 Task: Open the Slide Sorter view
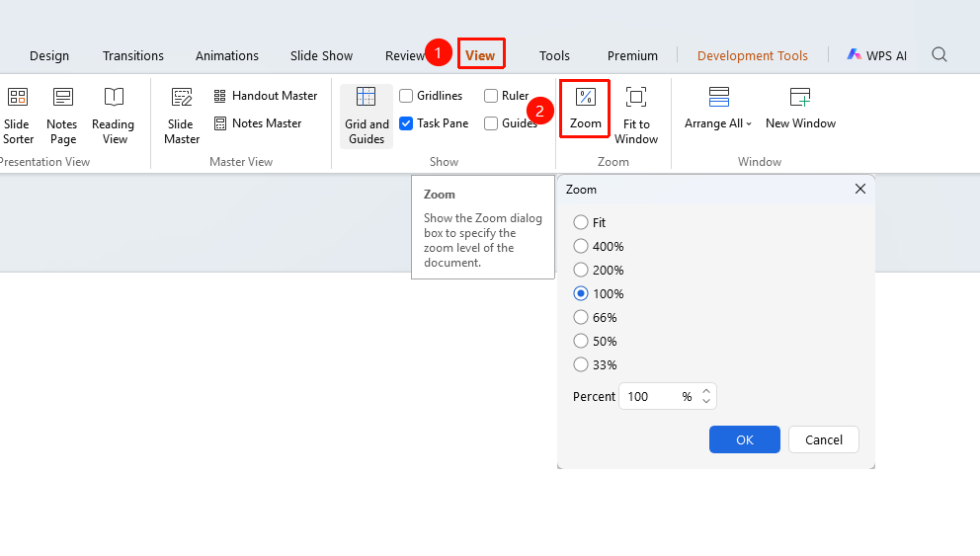pyautogui.click(x=17, y=116)
